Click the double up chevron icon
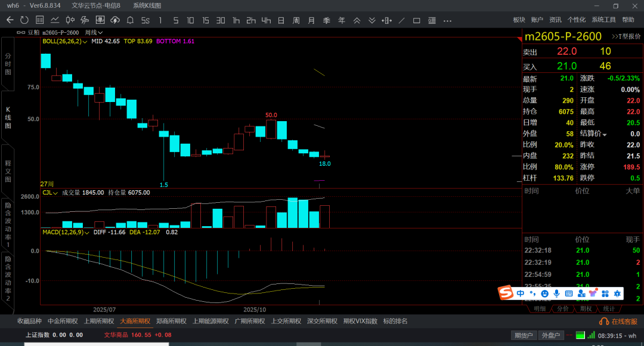Image resolution: width=644 pixels, height=346 pixels. click(x=357, y=20)
